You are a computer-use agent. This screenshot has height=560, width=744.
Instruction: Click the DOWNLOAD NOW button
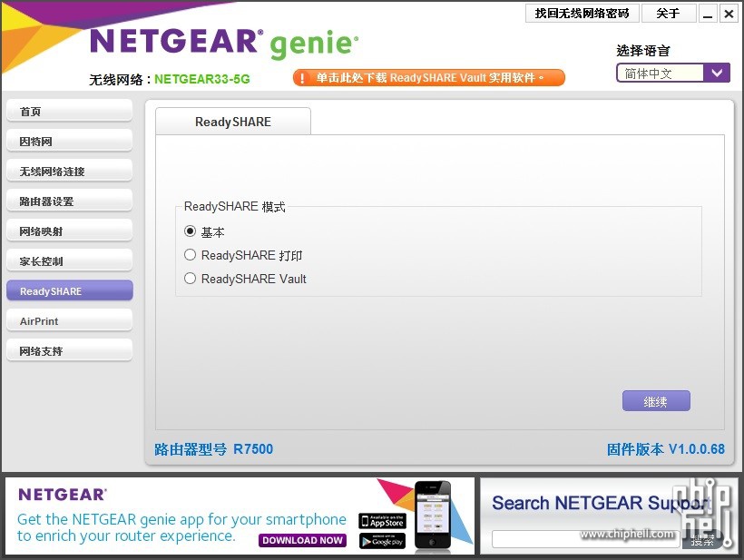pyautogui.click(x=302, y=540)
